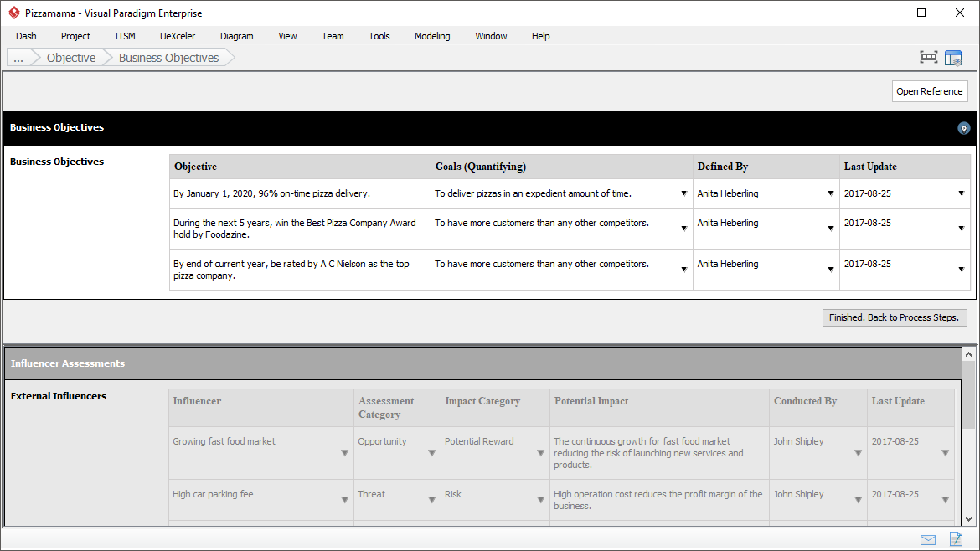Open the Window menu
The image size is (980, 551).
pos(491,36)
